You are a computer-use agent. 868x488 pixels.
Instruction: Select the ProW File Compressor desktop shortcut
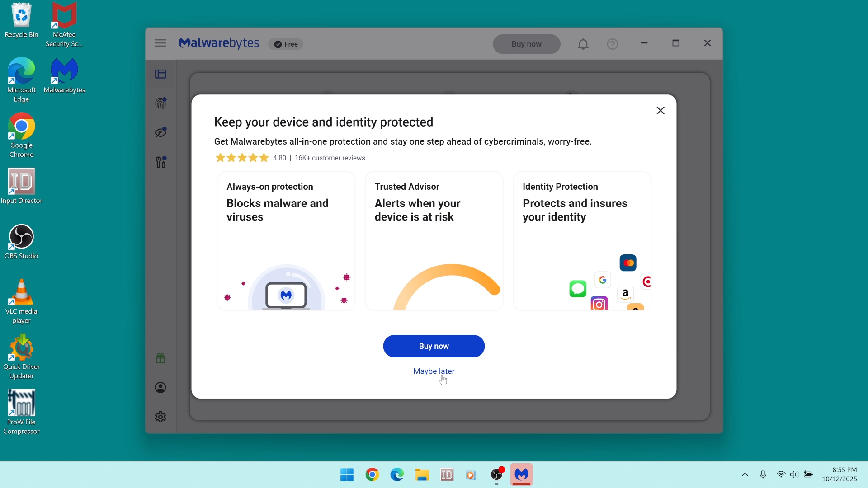pyautogui.click(x=21, y=413)
